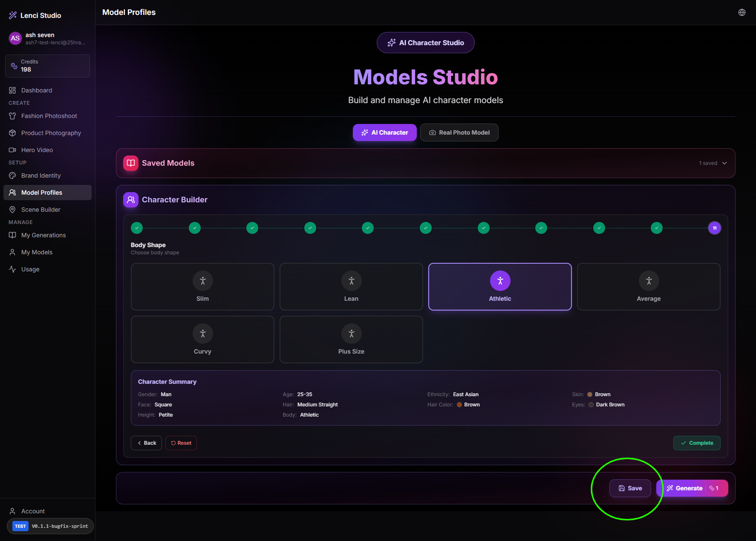Switch to the Real Photo Model tab
The image size is (756, 541).
pos(459,132)
